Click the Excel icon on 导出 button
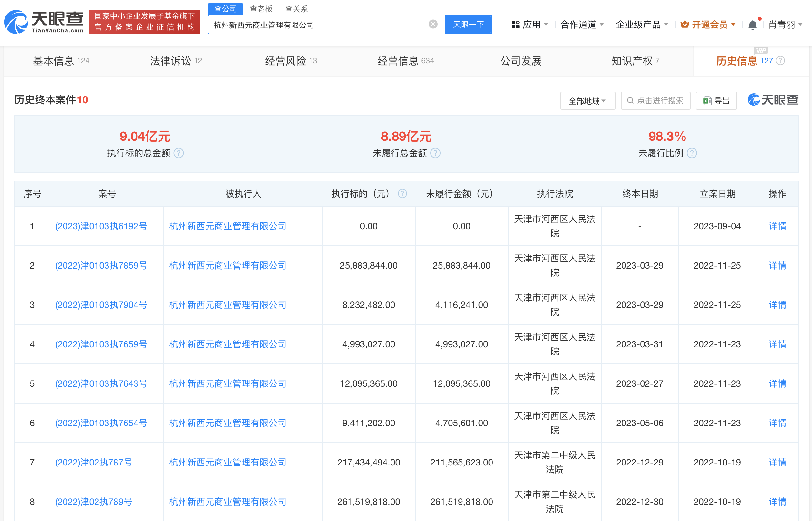This screenshot has height=521, width=812. pos(707,101)
